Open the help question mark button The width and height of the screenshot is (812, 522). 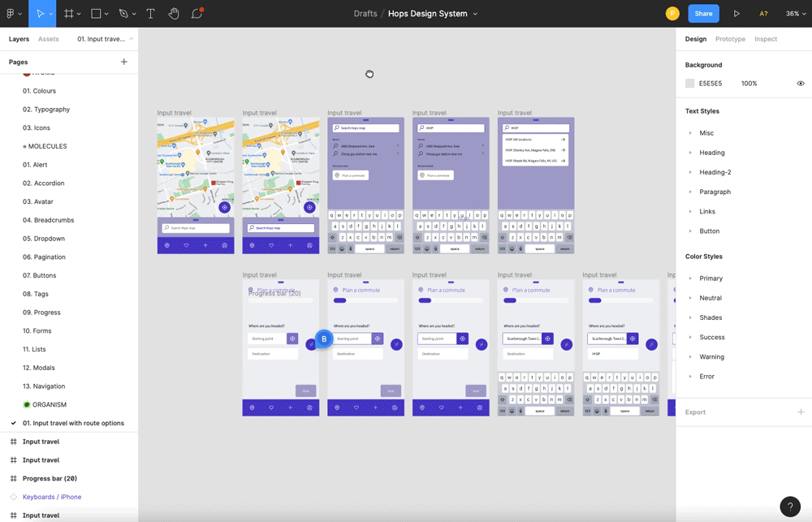790,507
